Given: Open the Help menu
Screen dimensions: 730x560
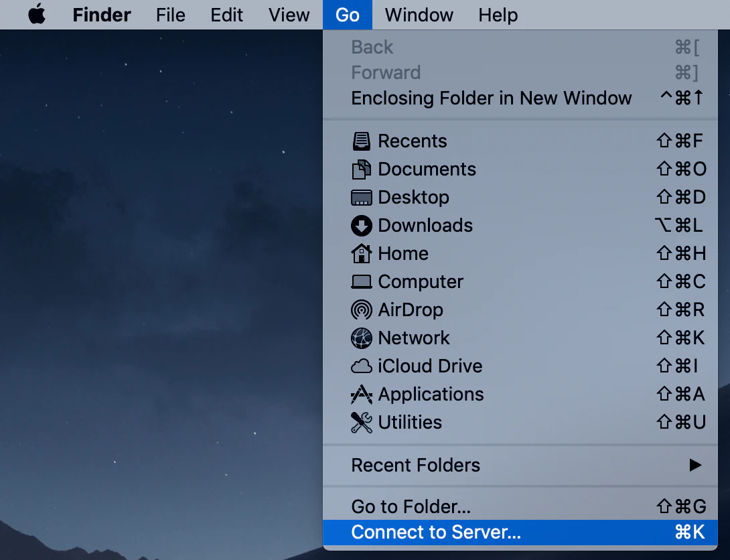Looking at the screenshot, I should pos(498,15).
